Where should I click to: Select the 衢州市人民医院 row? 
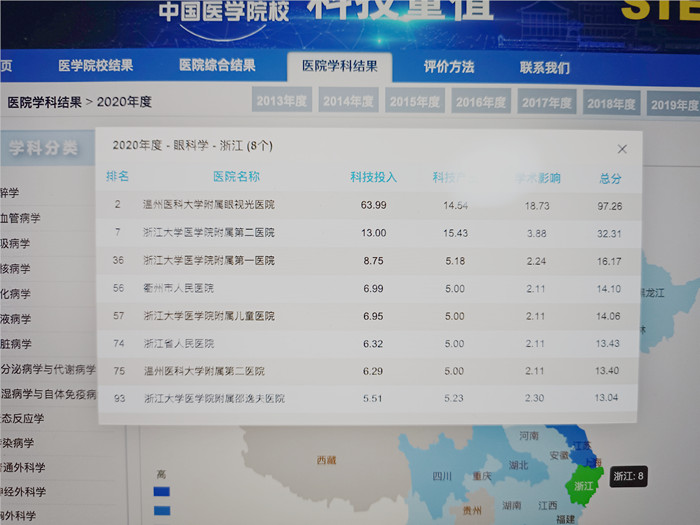(x=178, y=288)
